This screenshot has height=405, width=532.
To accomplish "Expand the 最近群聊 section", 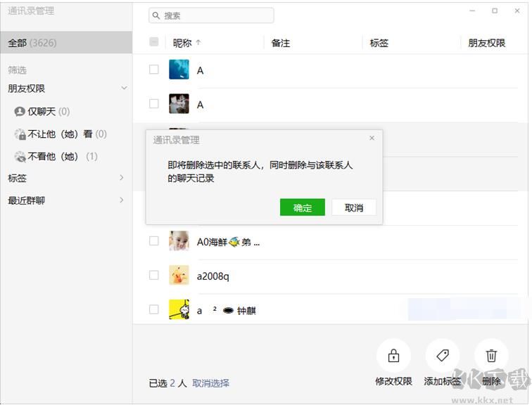I will click(x=122, y=200).
